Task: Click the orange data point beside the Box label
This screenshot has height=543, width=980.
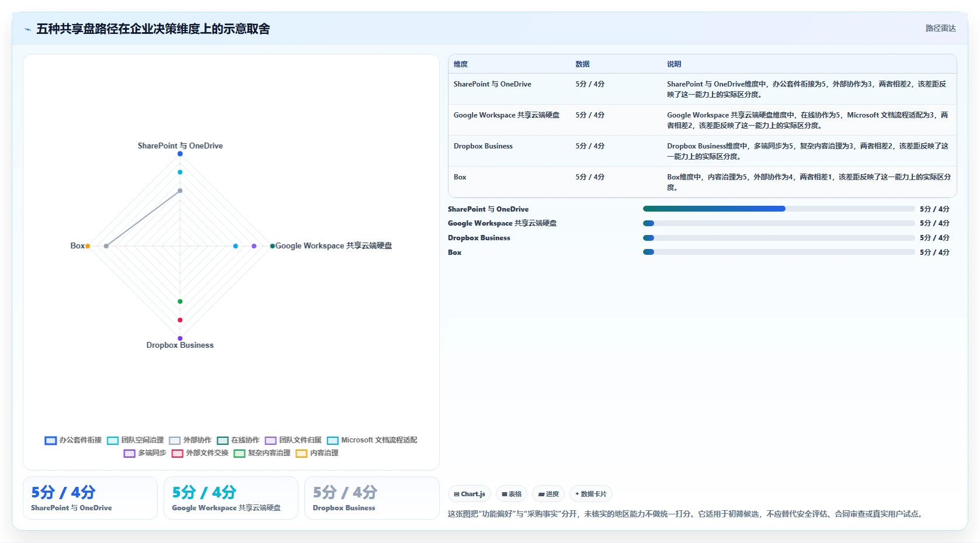Action: pos(88,246)
